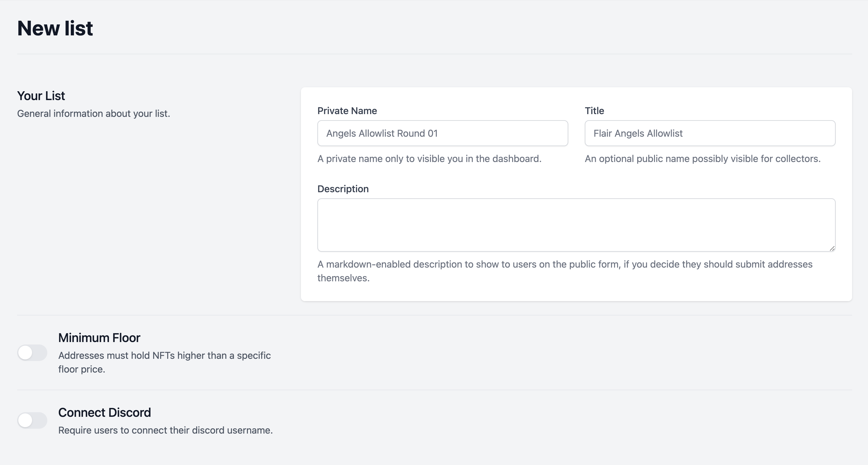The width and height of the screenshot is (868, 465).
Task: Click the Description field label
Action: [x=343, y=189]
